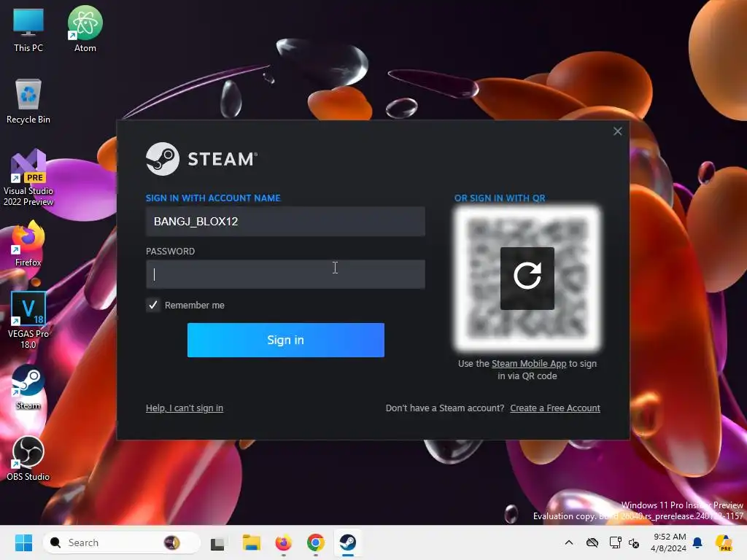747x560 pixels.
Task: Click the Steam logo in sign-in window
Action: pyautogui.click(x=201, y=158)
